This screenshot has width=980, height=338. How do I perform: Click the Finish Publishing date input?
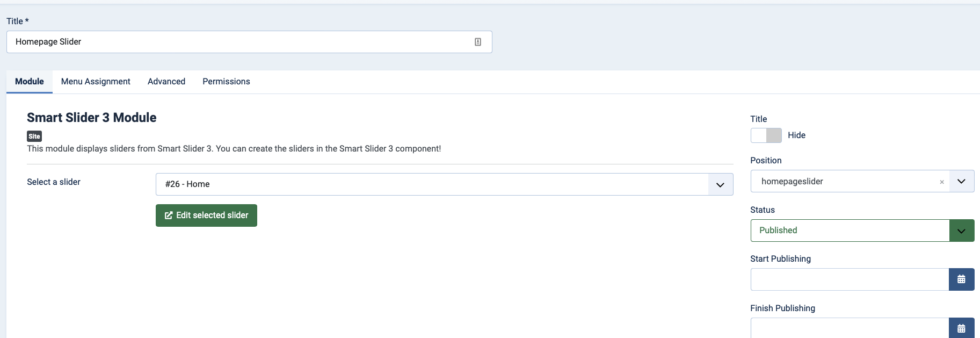pyautogui.click(x=850, y=328)
